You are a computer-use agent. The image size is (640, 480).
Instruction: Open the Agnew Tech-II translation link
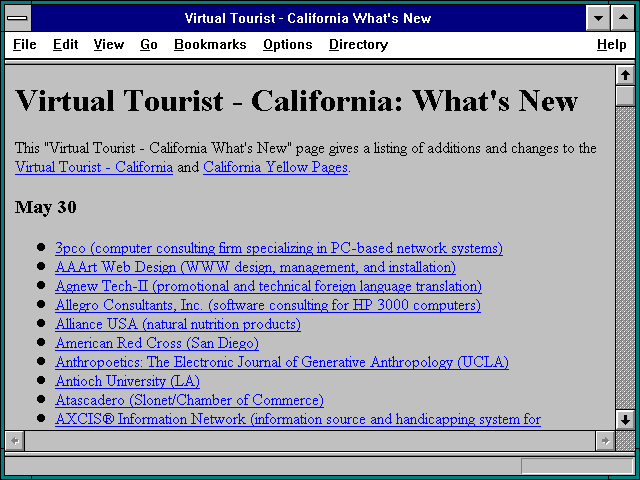tap(269, 286)
